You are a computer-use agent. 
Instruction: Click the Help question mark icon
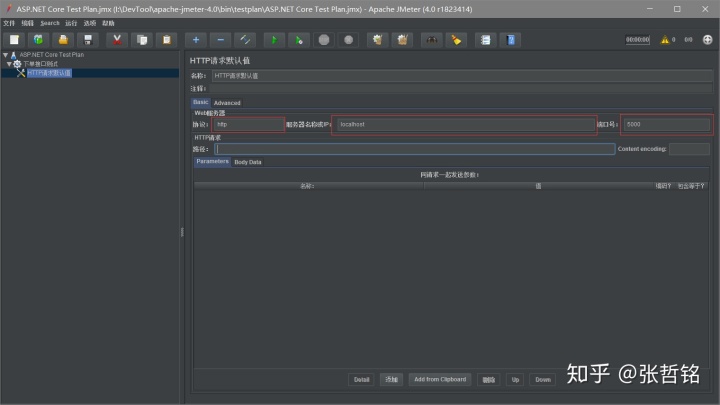510,40
